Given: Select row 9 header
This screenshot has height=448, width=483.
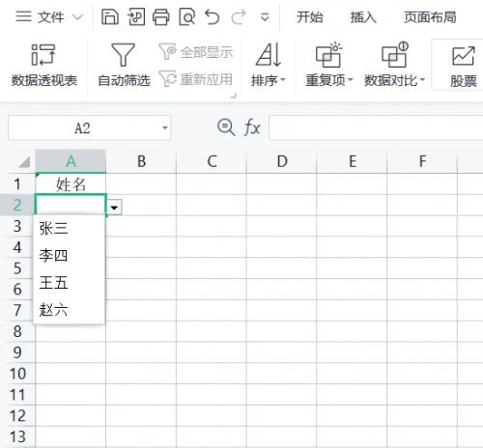Looking at the screenshot, I should click(x=17, y=352).
